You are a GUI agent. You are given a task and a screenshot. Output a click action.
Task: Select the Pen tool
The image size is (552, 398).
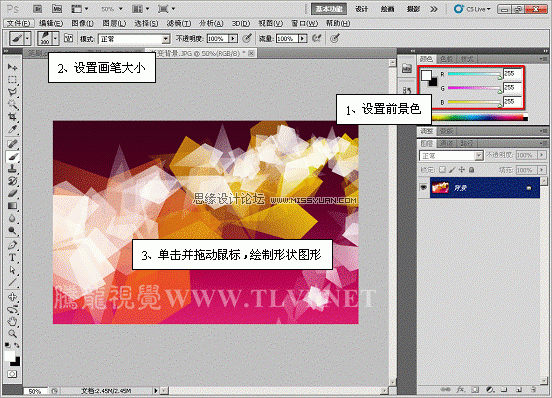12,245
